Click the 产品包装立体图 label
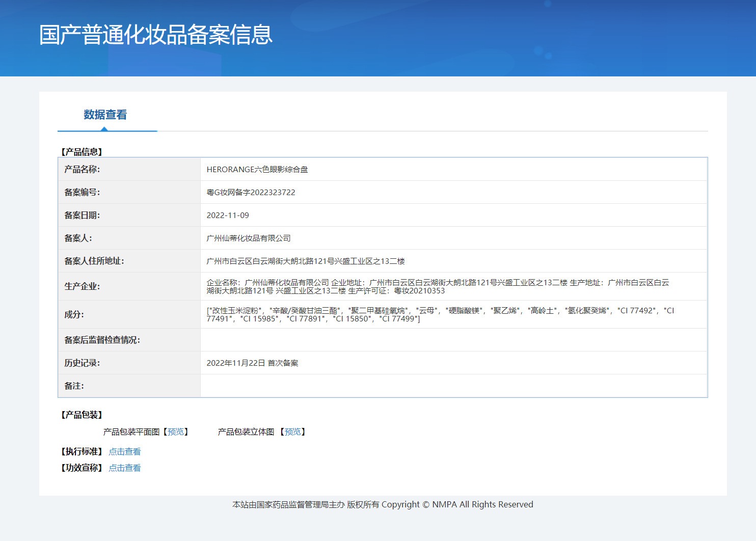 (x=246, y=431)
